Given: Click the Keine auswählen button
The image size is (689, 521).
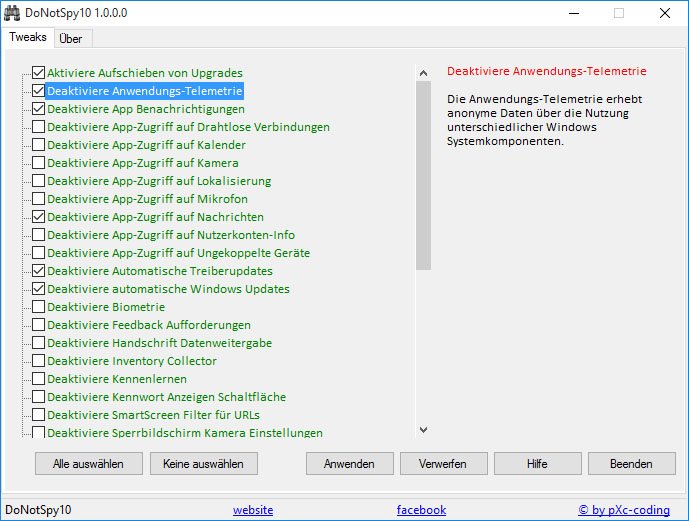Looking at the screenshot, I should pos(204,464).
